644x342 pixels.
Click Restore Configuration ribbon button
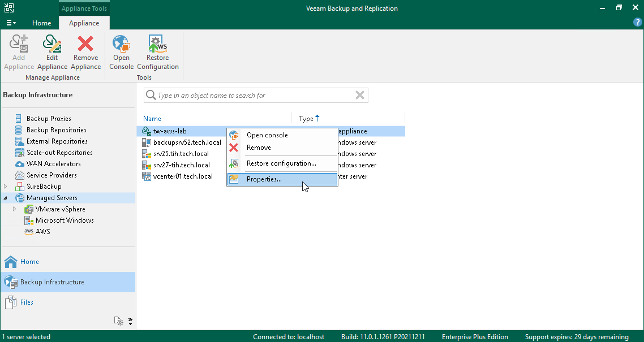[x=158, y=53]
